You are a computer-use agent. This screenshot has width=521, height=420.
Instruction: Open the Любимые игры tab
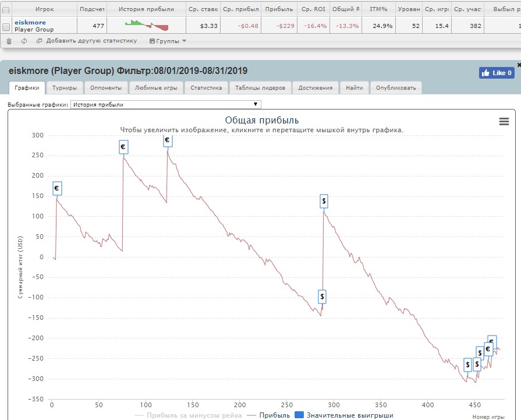(x=156, y=88)
